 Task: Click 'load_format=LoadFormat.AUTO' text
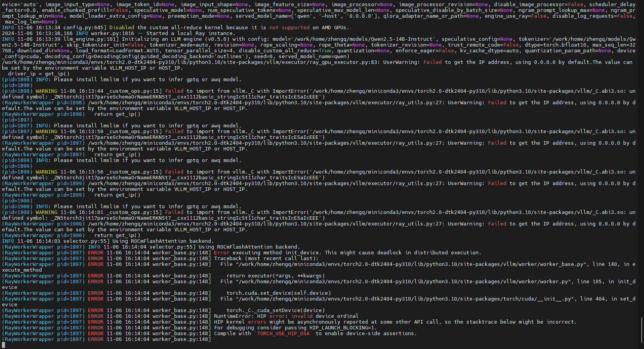(x=117, y=51)
